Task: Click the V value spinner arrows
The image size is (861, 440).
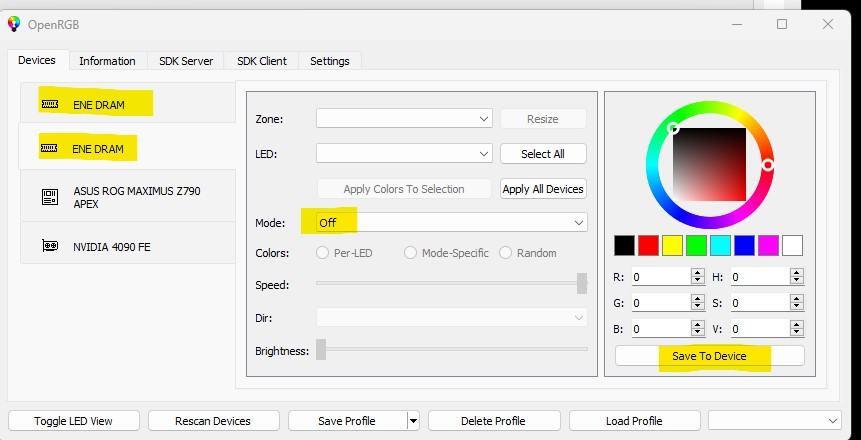Action: pos(797,328)
